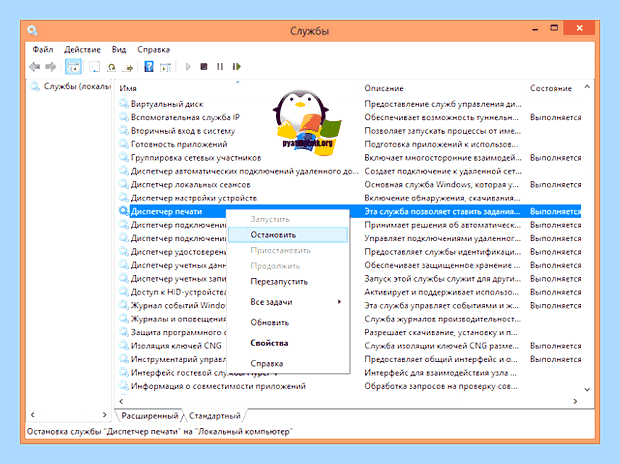Select Защита программного обеспечения row
The height and width of the screenshot is (464, 620).
[350, 332]
